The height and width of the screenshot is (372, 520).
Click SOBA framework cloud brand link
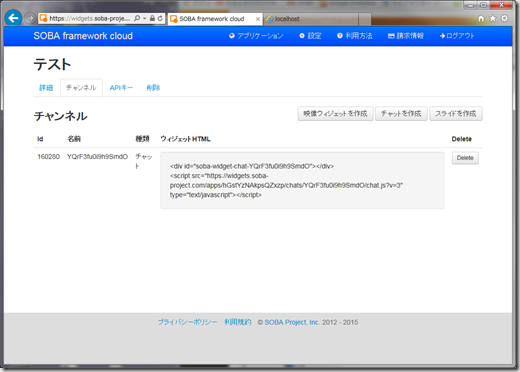click(x=83, y=36)
